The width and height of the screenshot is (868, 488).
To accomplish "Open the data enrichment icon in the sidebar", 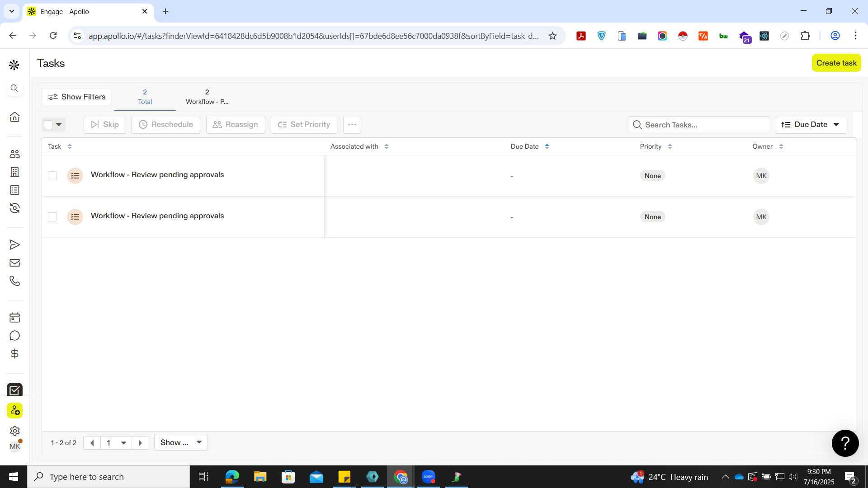I will [x=14, y=208].
